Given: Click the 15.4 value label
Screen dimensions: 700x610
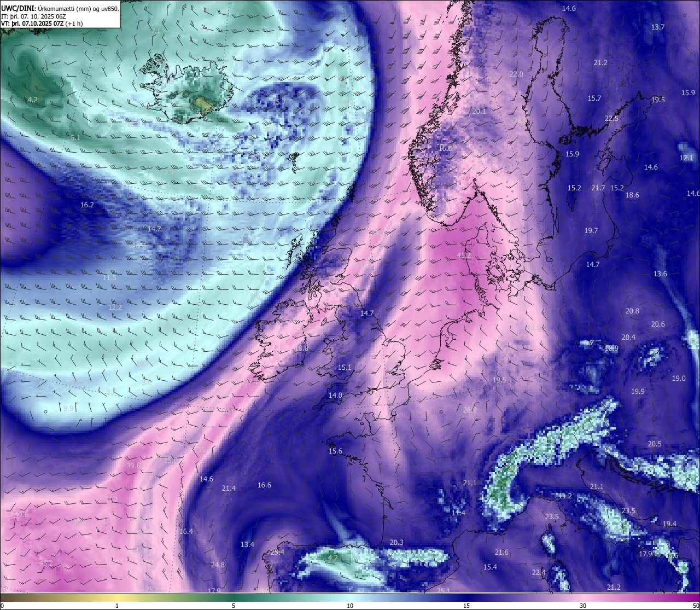Looking at the screenshot, I should tap(490, 567).
